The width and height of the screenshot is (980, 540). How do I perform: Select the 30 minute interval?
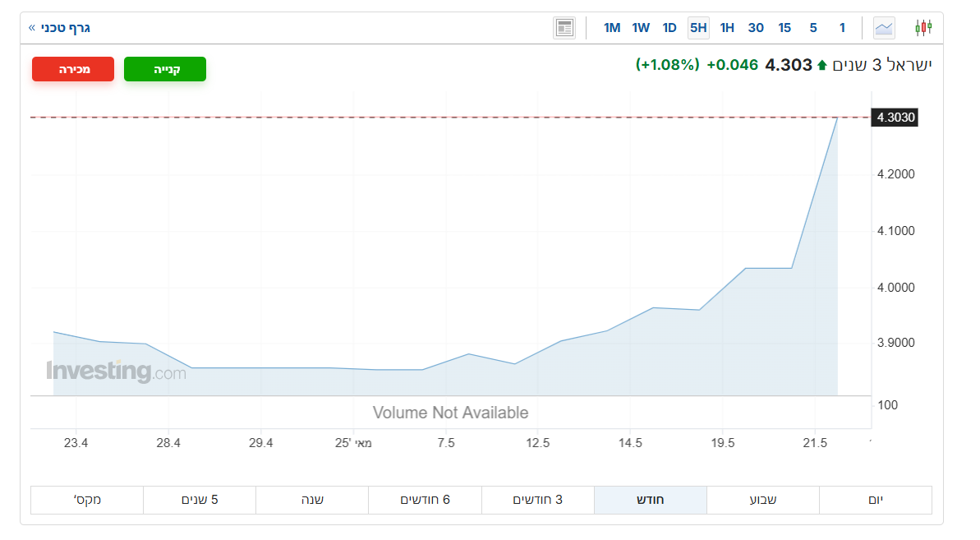tap(756, 28)
